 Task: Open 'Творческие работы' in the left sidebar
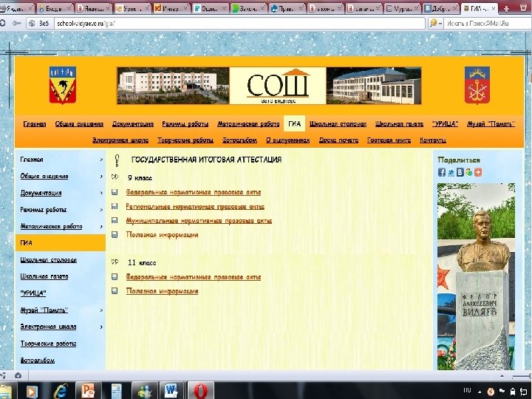click(48, 344)
